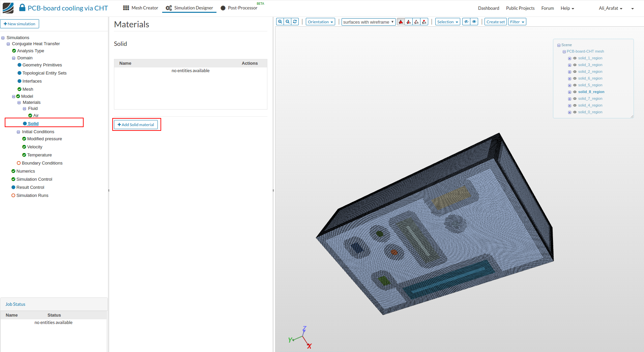Switch to the Simulation Designer tab
This screenshot has height=352, width=644.
click(x=189, y=8)
